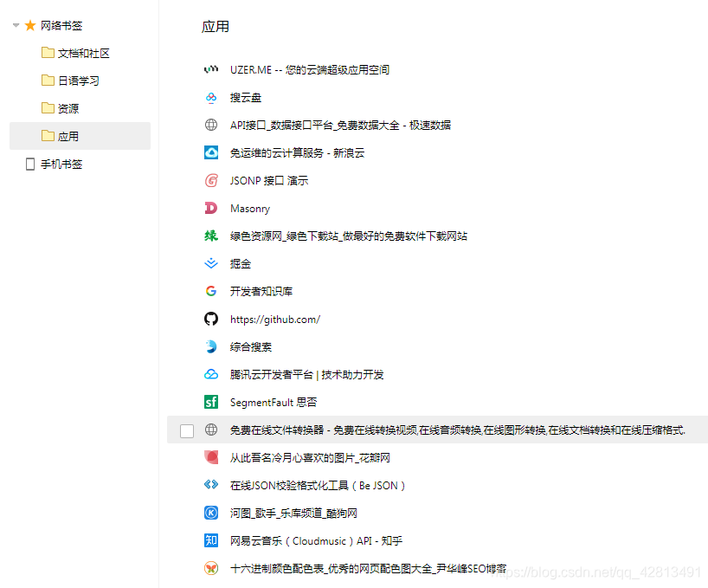
Task: Click the SegmentFault sf favicon
Action: tap(211, 402)
